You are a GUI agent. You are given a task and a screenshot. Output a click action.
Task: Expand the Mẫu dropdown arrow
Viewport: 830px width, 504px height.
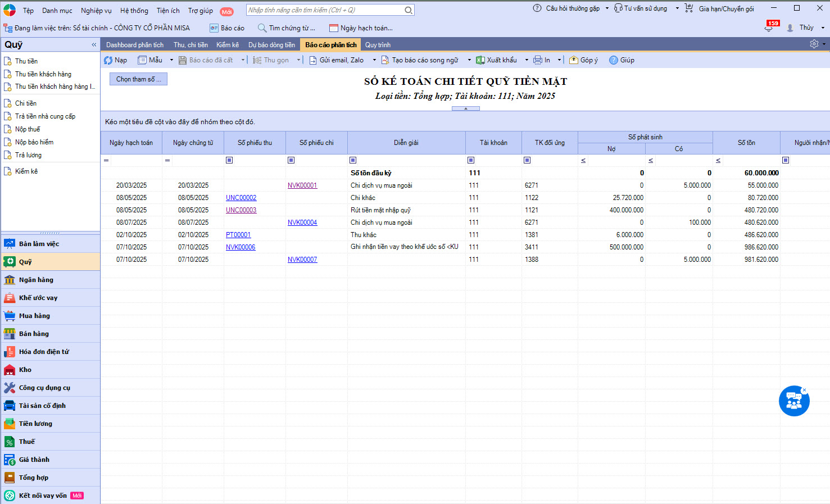171,60
